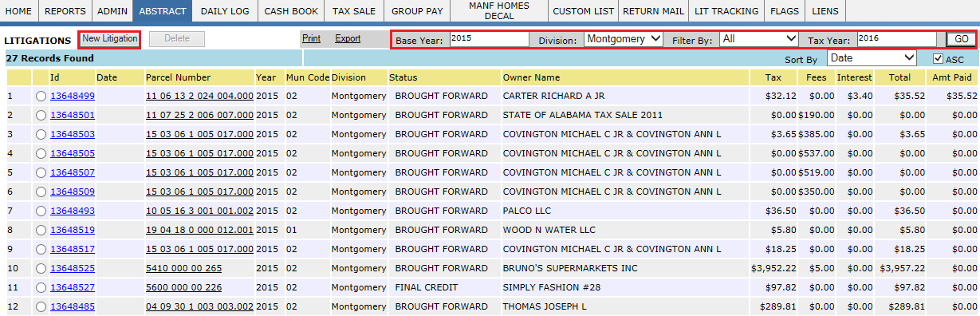The image size is (980, 316).
Task: Open the Division dropdown showing Montgomery
Action: [624, 39]
